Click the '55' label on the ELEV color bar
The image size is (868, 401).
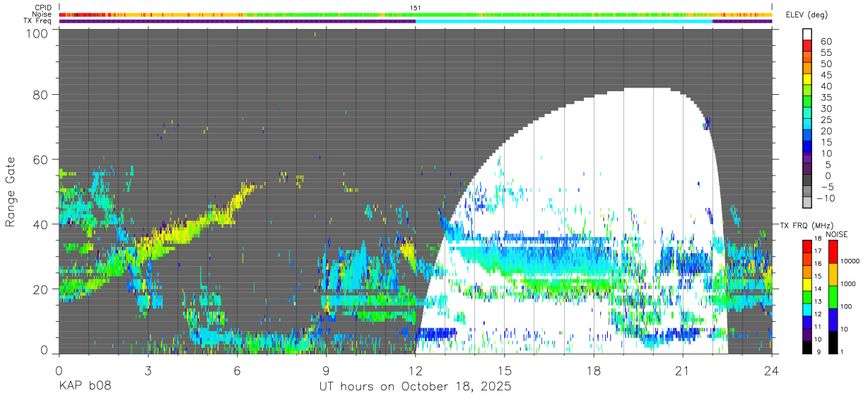point(826,53)
